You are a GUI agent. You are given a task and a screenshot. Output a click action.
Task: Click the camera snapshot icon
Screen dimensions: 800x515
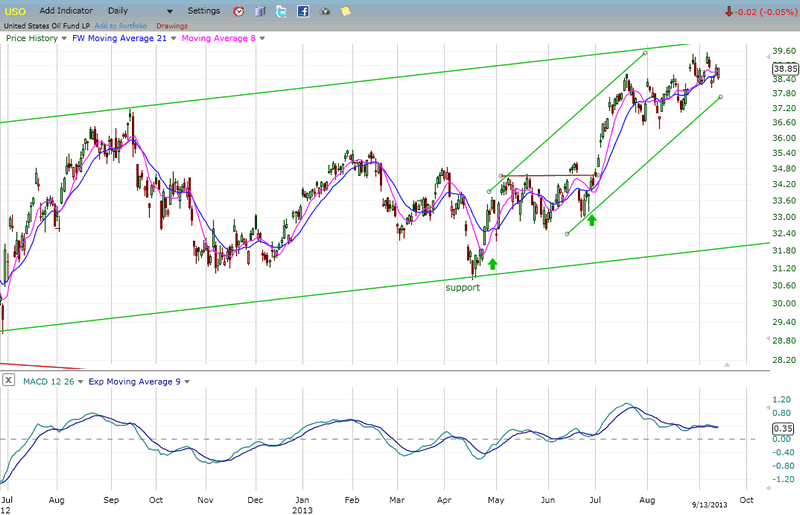click(x=324, y=11)
